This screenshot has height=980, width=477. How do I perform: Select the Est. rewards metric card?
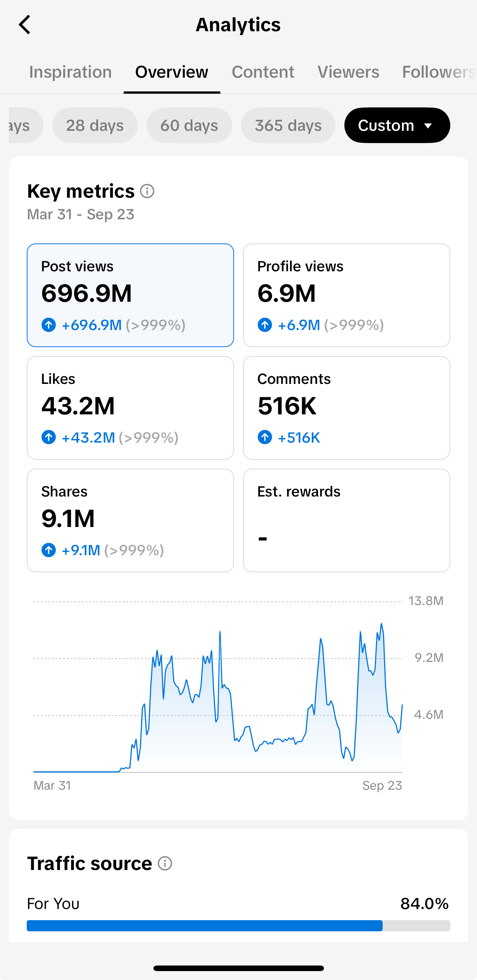347,520
